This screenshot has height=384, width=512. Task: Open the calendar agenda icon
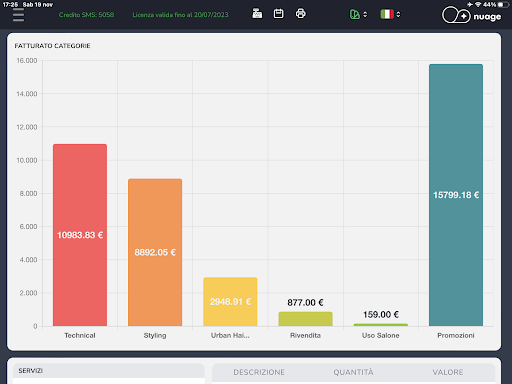[279, 14]
